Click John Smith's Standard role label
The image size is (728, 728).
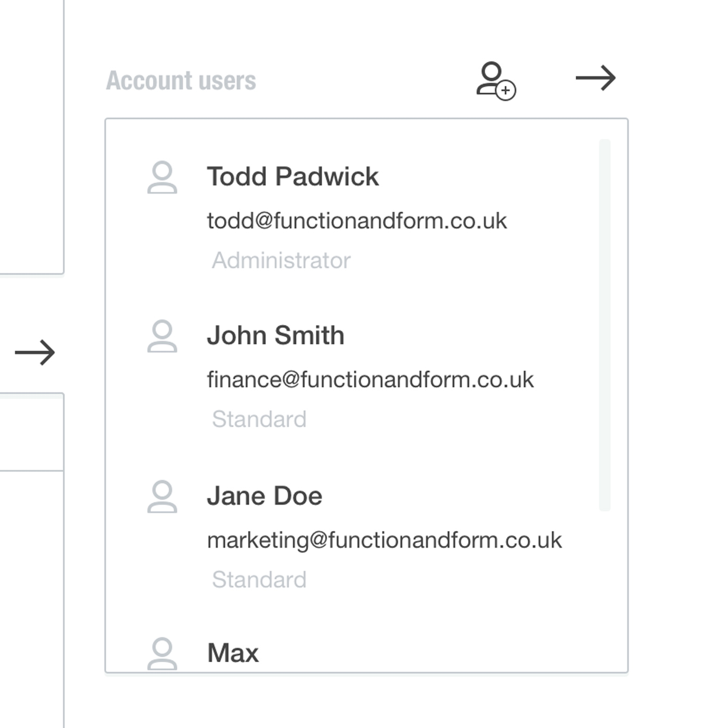pos(259,419)
